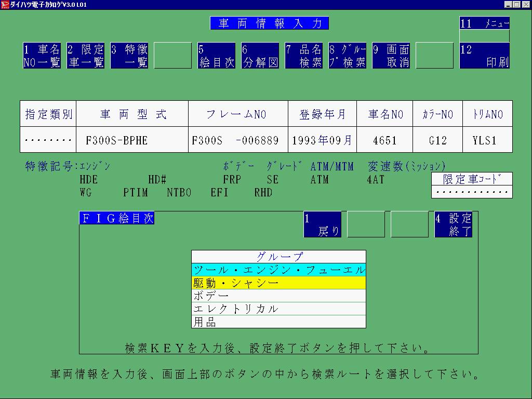
Task: Click the 1 車名NO一覧 button
Action: [42, 56]
